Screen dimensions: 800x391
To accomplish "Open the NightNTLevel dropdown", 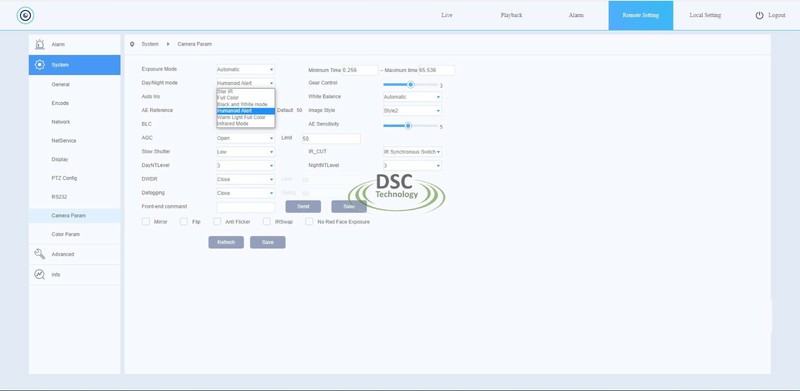I will 412,165.
